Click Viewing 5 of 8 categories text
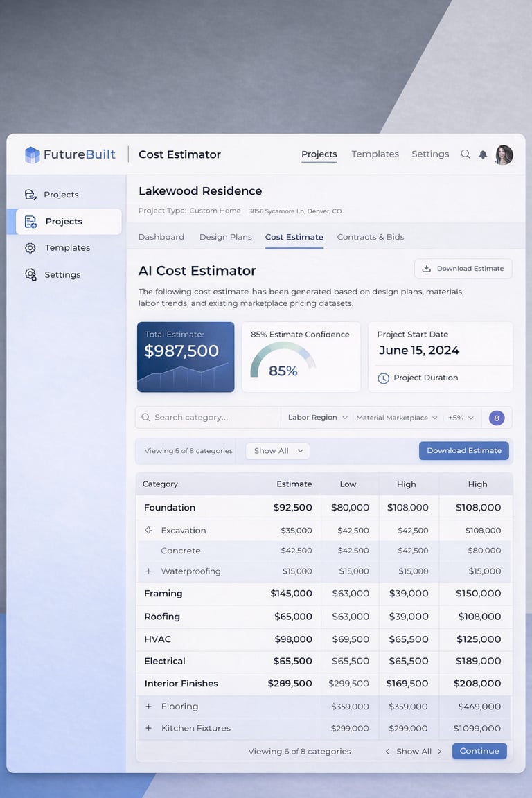This screenshot has height=798, width=532. tap(188, 451)
